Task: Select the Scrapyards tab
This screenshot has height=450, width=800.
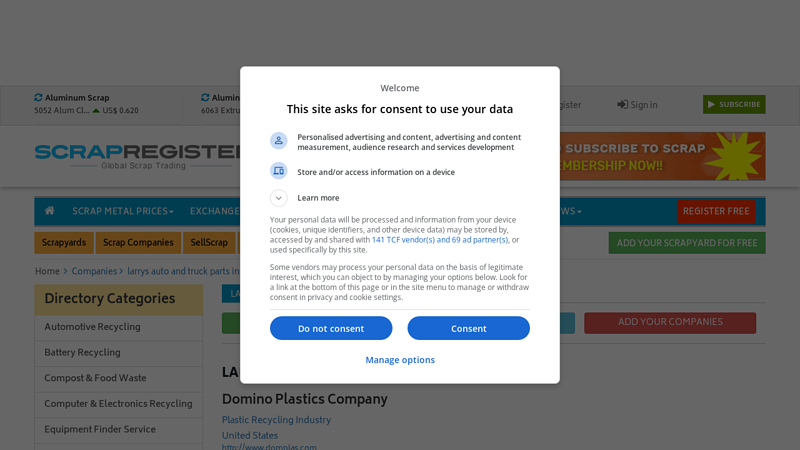Action: pyautogui.click(x=64, y=242)
